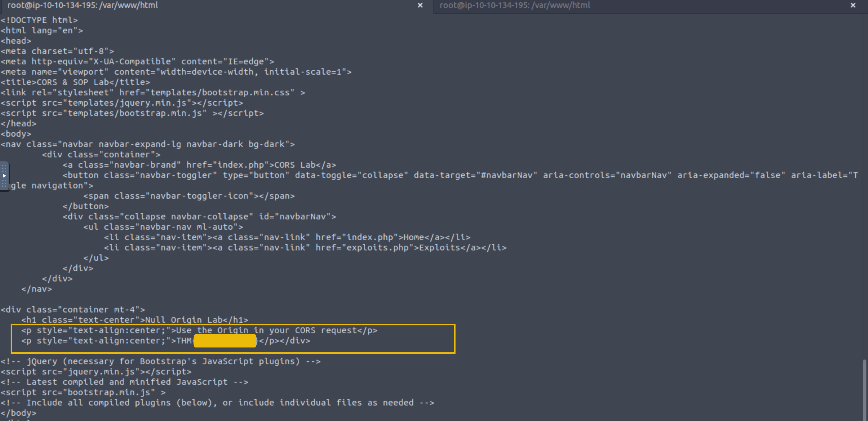The image size is (868, 421).
Task: Click the closing '</body>' tag line
Action: pos(19,413)
